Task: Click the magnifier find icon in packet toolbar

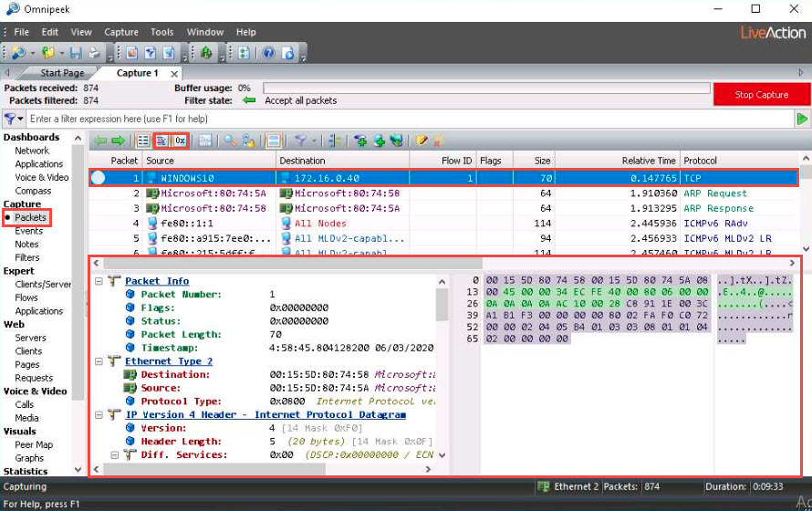Action: click(x=230, y=141)
